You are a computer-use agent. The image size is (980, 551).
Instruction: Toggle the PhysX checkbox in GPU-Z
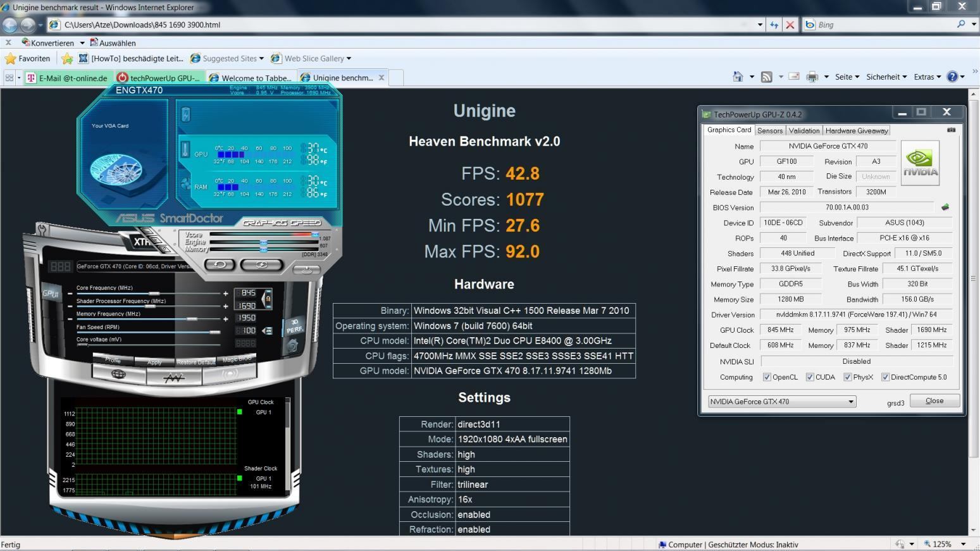coord(847,377)
